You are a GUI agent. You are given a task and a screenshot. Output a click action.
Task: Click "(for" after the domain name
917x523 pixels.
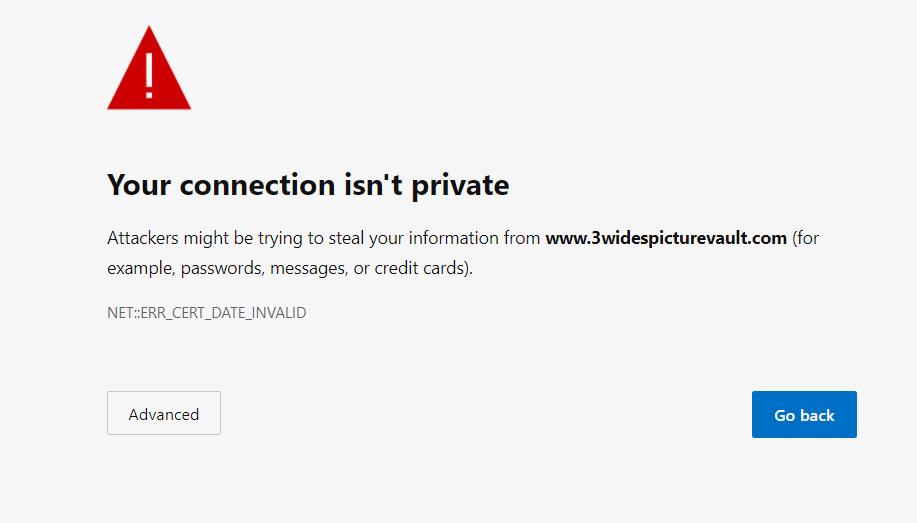[x=806, y=239]
